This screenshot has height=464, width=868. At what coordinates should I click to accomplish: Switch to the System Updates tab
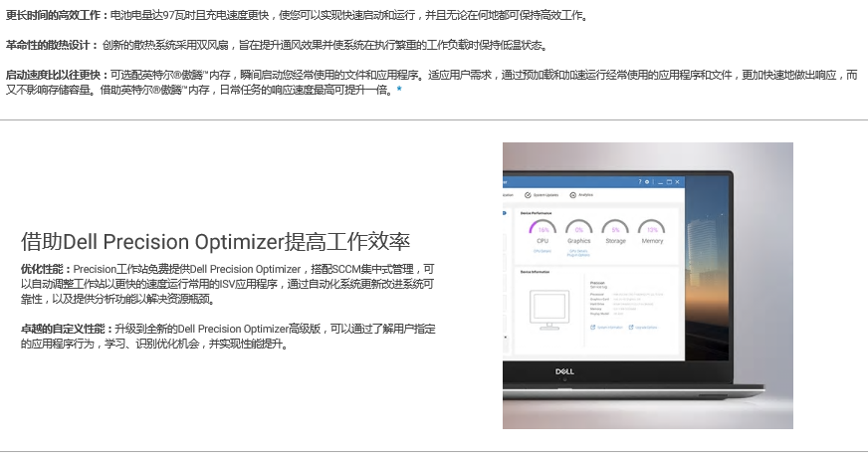pyautogui.click(x=543, y=194)
